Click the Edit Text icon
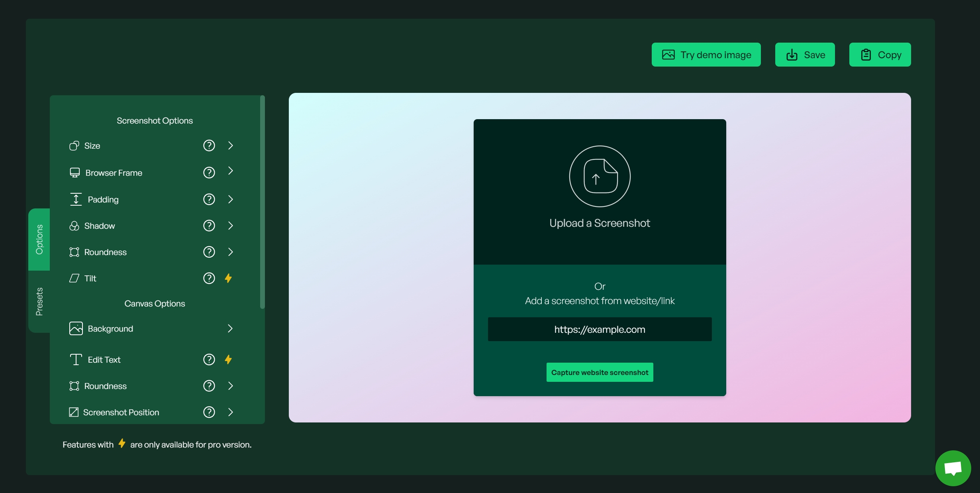The width and height of the screenshot is (980, 493). (x=75, y=360)
